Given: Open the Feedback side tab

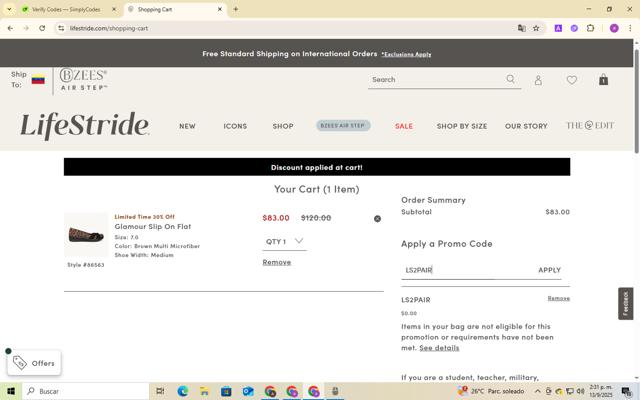Looking at the screenshot, I should coord(625,303).
